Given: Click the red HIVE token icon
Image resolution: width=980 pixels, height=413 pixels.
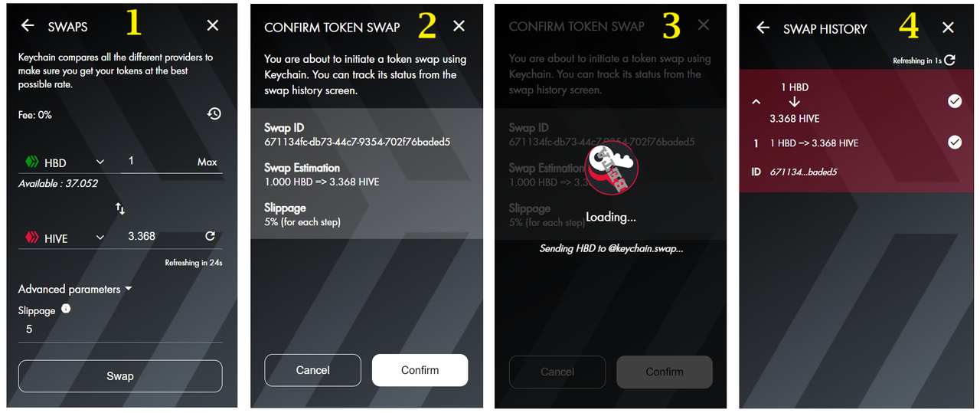Looking at the screenshot, I should [x=31, y=238].
